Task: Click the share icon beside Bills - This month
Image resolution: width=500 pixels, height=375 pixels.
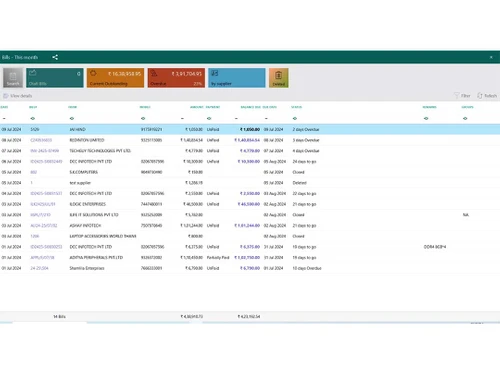Action: pyautogui.click(x=55, y=57)
